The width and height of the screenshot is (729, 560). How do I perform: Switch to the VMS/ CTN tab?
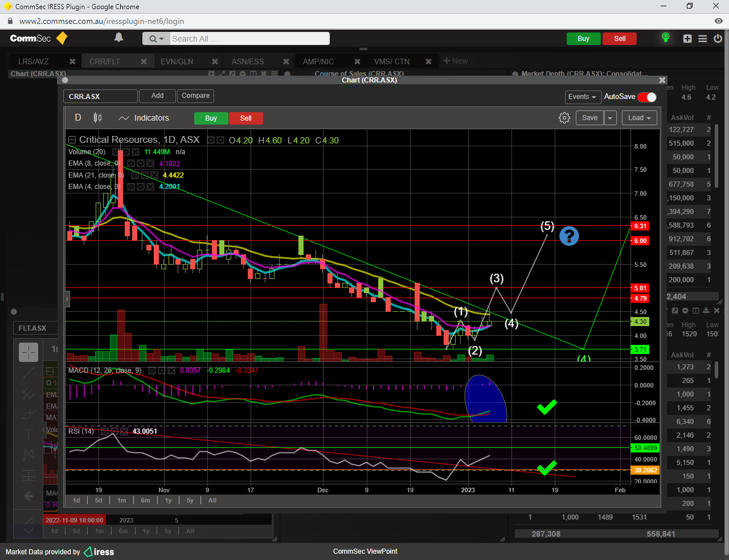click(391, 61)
